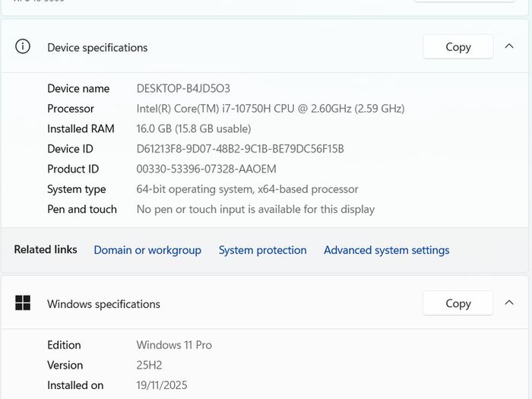The image size is (532, 399).
Task: Click the Installed RAM label
Action: pyautogui.click(x=81, y=128)
